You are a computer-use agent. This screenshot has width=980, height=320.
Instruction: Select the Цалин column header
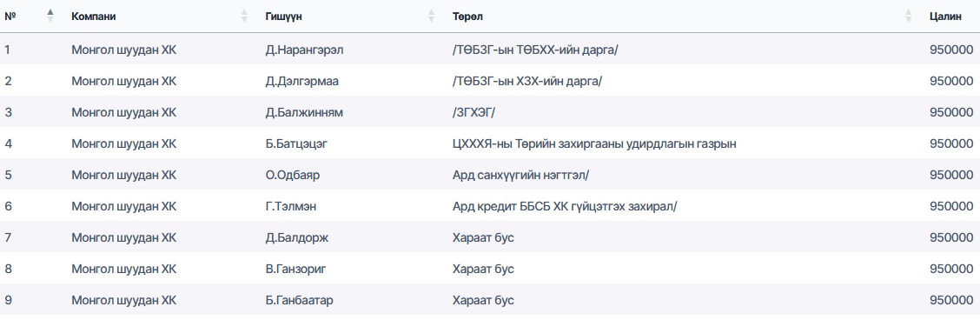pos(945,17)
